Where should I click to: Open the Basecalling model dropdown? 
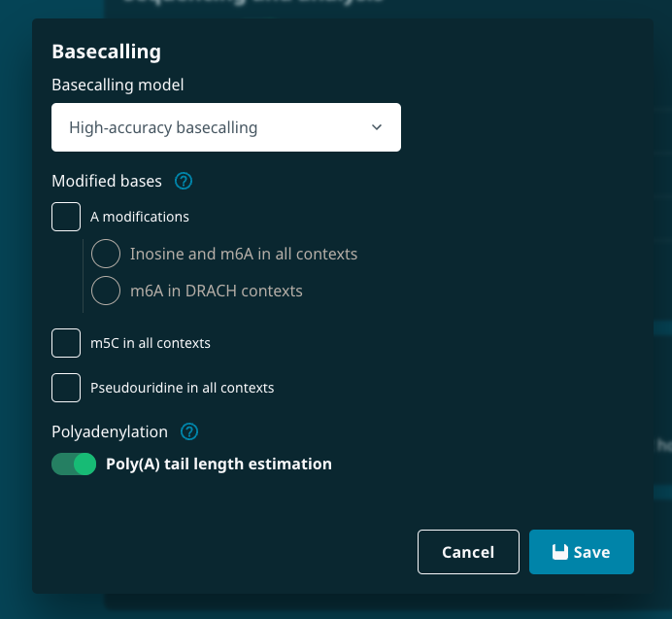coord(226,127)
